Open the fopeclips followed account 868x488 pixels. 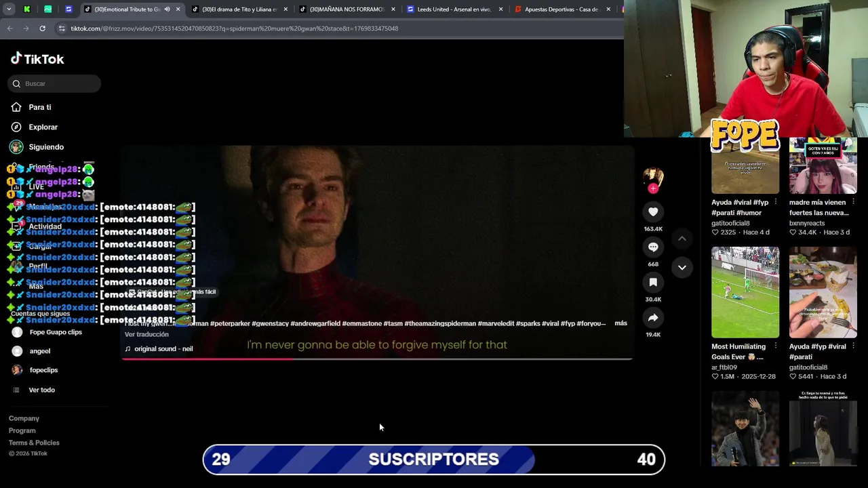(43, 370)
